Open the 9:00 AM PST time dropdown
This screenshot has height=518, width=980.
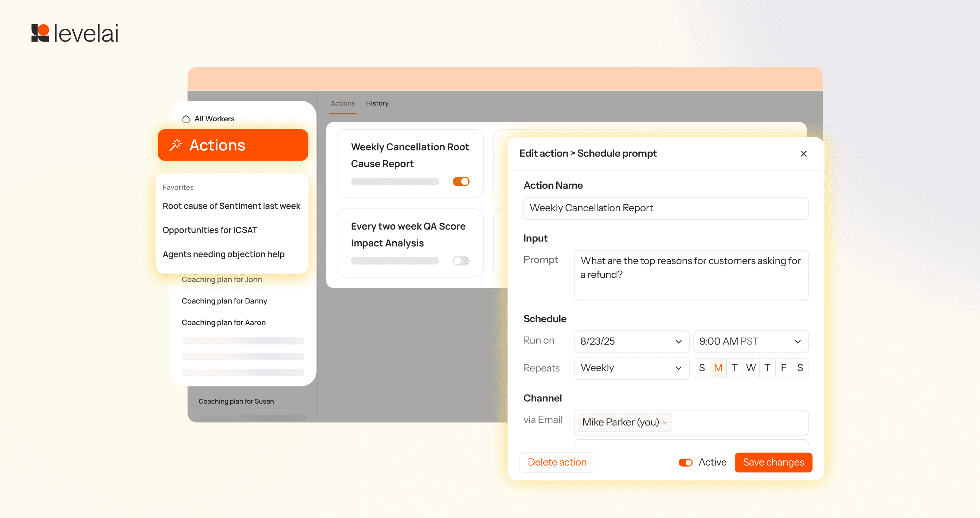click(x=750, y=341)
